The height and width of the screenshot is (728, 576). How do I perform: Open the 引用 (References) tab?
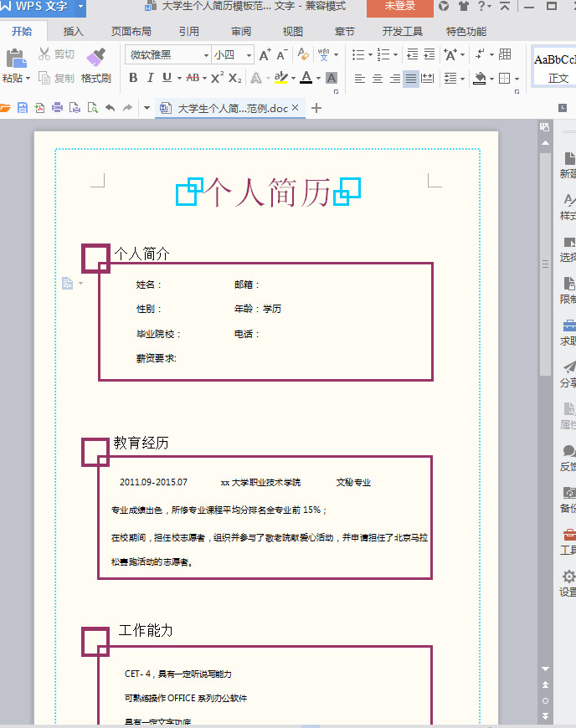[x=189, y=32]
